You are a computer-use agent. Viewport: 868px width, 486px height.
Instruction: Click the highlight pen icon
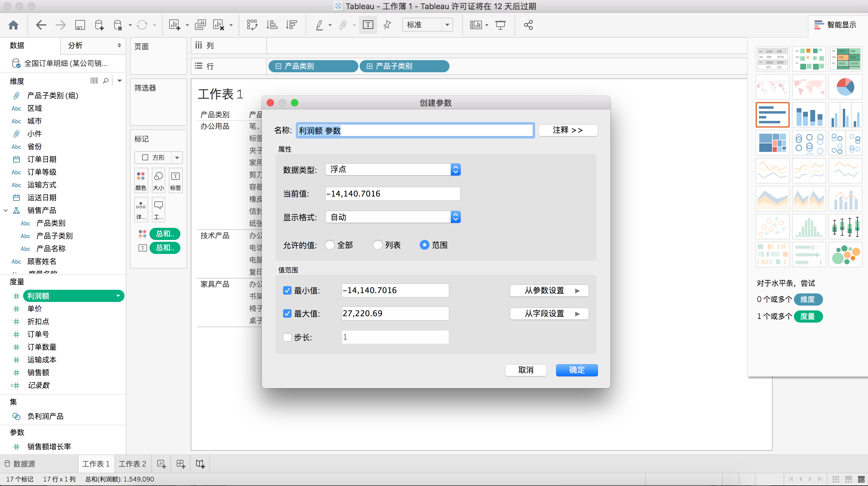coord(319,25)
